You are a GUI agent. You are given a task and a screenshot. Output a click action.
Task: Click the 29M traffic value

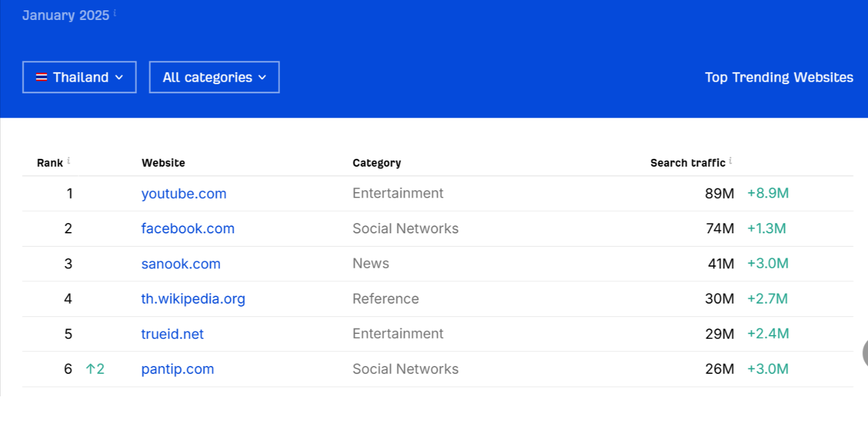[719, 334]
